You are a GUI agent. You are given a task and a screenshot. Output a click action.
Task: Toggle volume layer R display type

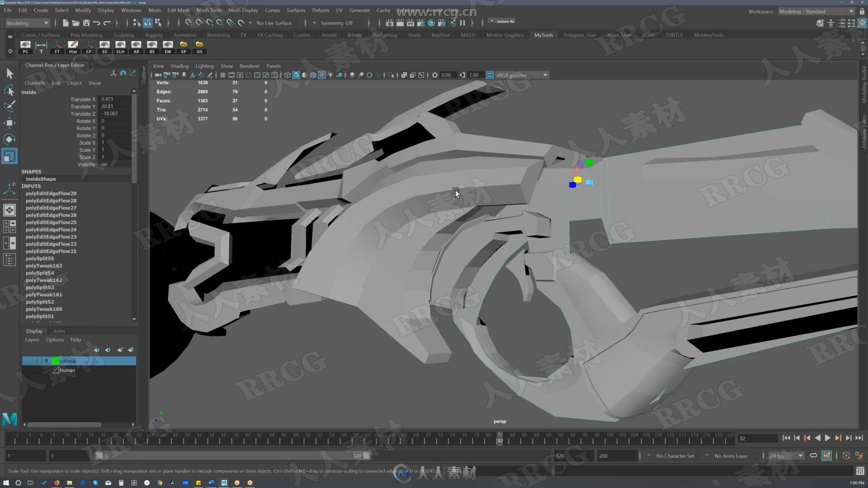coord(46,361)
